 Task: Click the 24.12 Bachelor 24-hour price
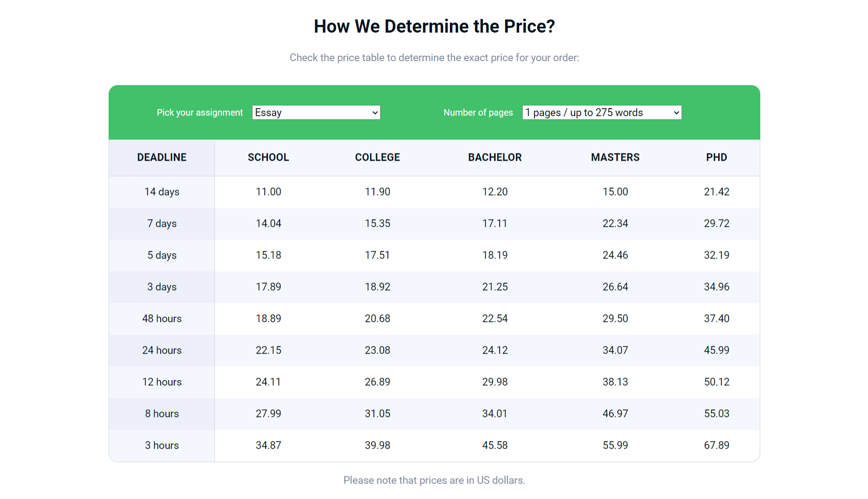tap(495, 350)
